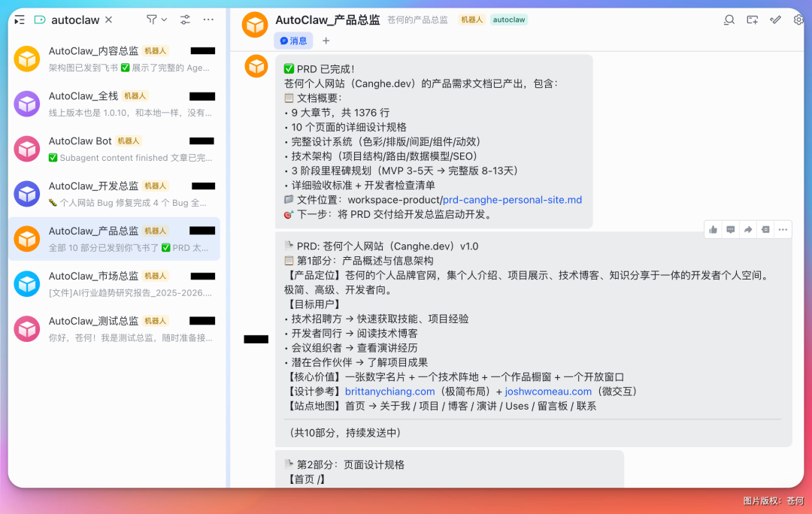Click the add-to-group icon in the header
Screen dimensions: 812x514
[x=752, y=20]
